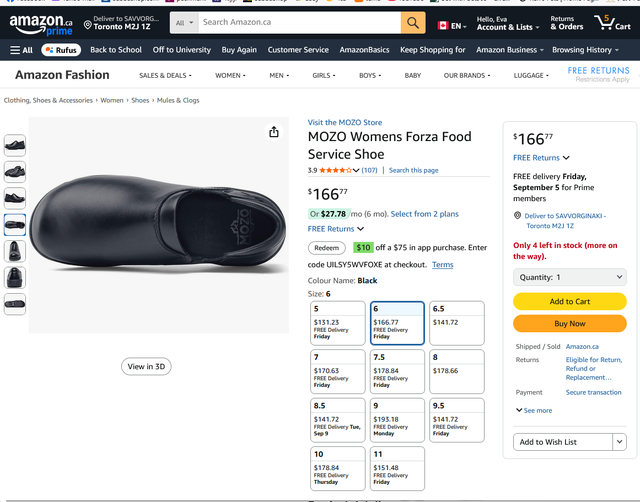
Task: Select the seventh shoe sole thumbnail
Action: [x=15, y=304]
